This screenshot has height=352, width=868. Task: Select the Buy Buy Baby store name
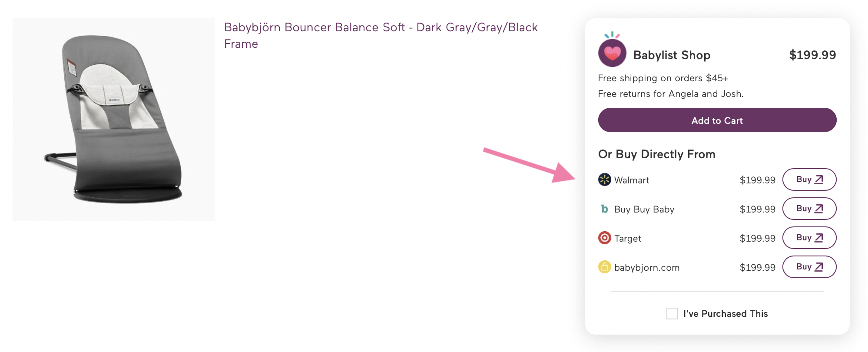pyautogui.click(x=644, y=209)
